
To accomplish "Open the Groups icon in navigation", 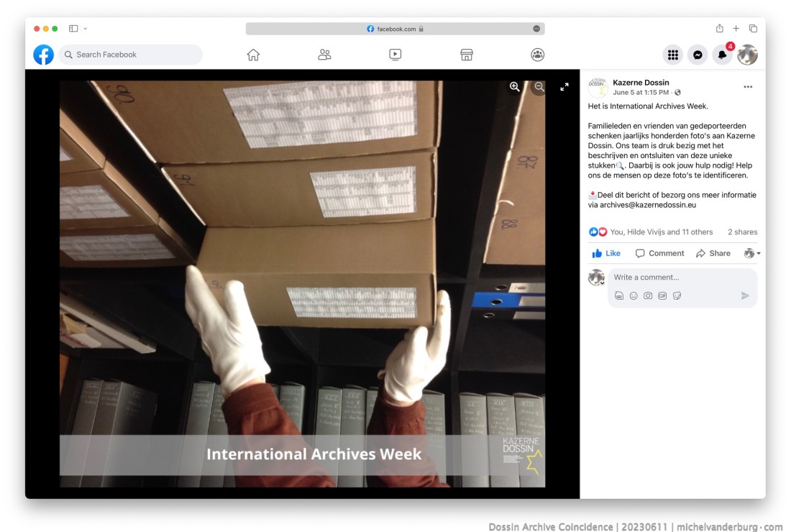I will tap(537, 55).
